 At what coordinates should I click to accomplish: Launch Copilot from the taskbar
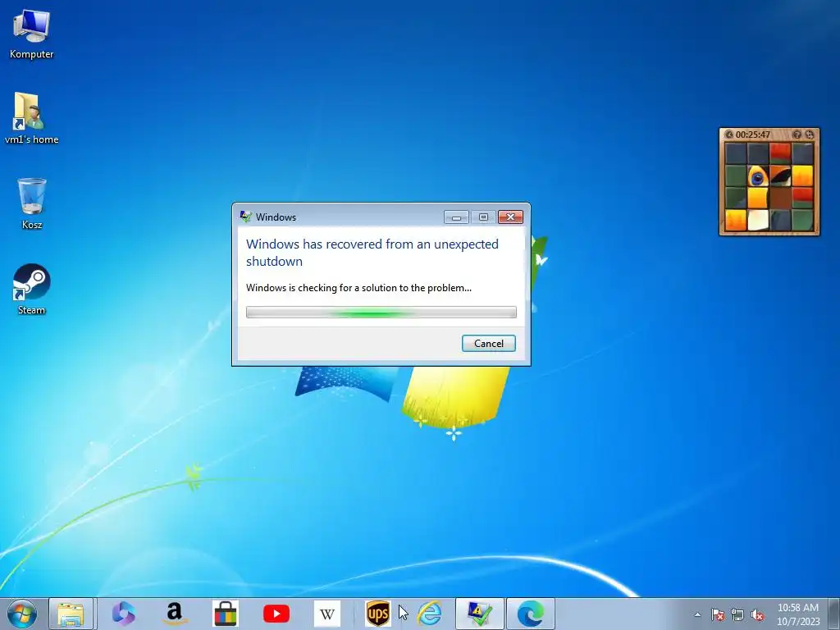(x=123, y=614)
